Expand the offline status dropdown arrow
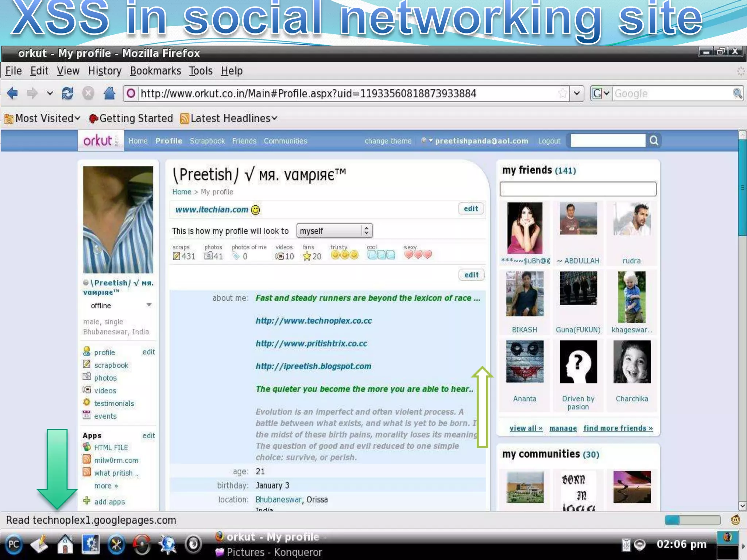 click(x=149, y=305)
